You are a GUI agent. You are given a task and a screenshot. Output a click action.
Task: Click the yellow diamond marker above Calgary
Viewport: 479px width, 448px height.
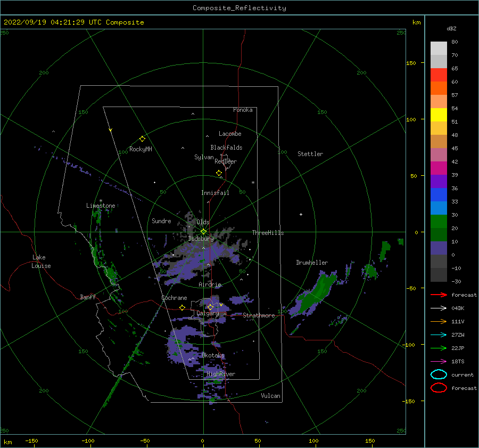point(210,307)
